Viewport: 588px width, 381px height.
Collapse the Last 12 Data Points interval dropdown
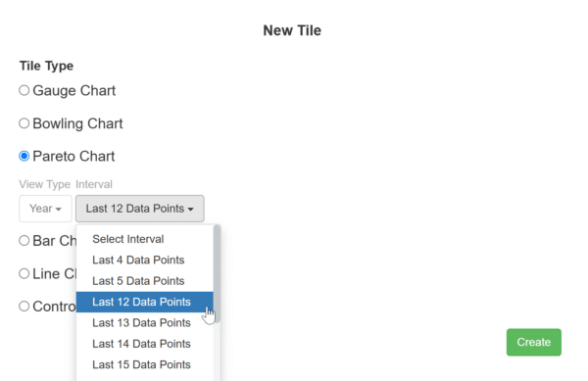pyautogui.click(x=140, y=209)
